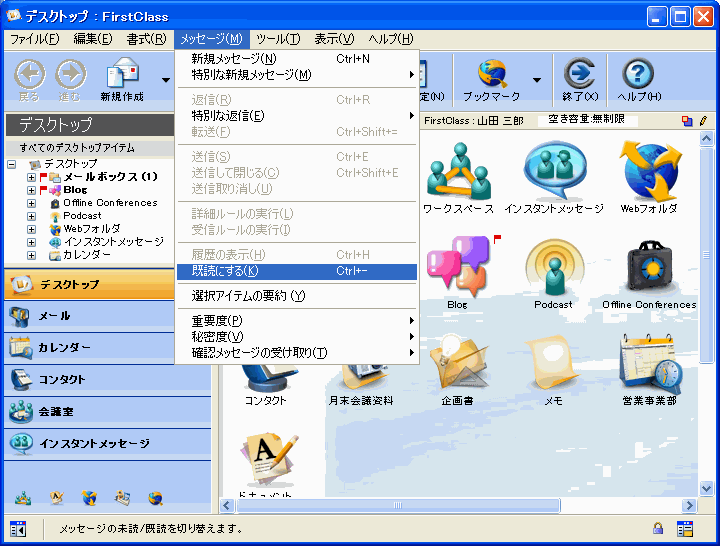Open dropdown arrow next to ブックマーク
This screenshot has width=720, height=546.
click(x=537, y=80)
